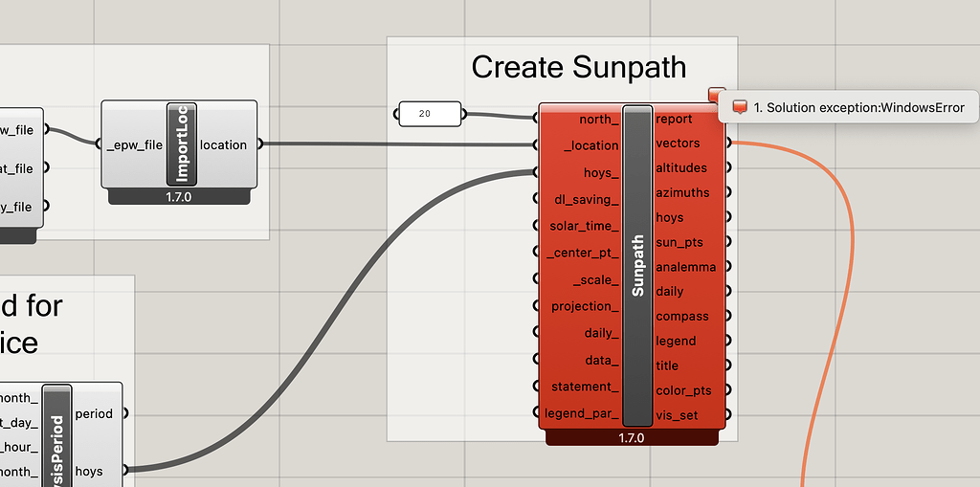Click the analemma output on Sunpath
This screenshot has height=487, width=980.
pyautogui.click(x=685, y=267)
